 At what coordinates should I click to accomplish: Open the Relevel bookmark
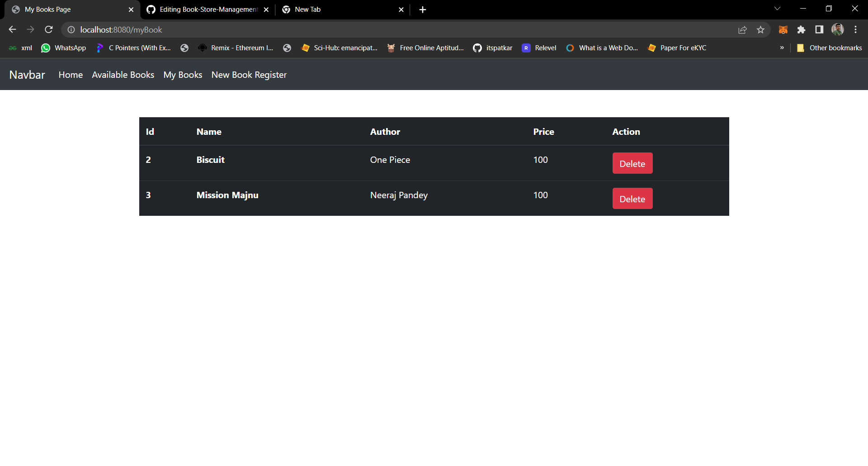pyautogui.click(x=539, y=48)
